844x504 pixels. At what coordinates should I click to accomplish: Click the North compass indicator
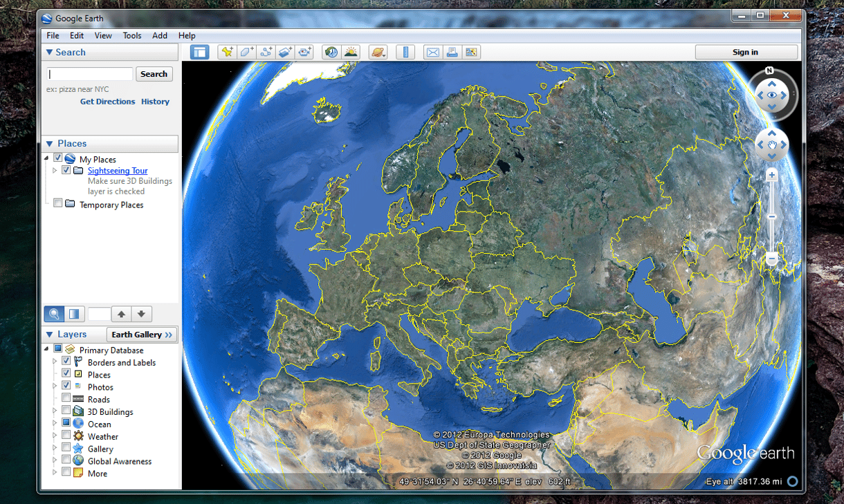pyautogui.click(x=769, y=71)
